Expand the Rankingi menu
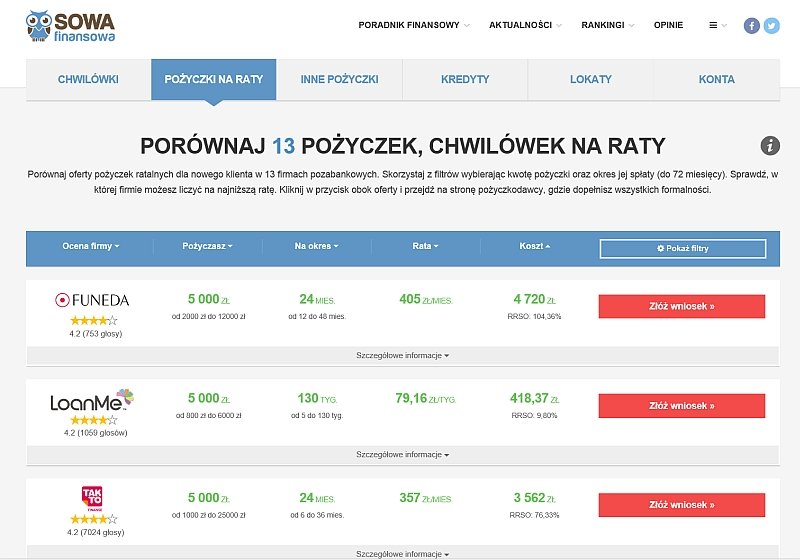Viewport: 800px width, 560px height. point(608,25)
